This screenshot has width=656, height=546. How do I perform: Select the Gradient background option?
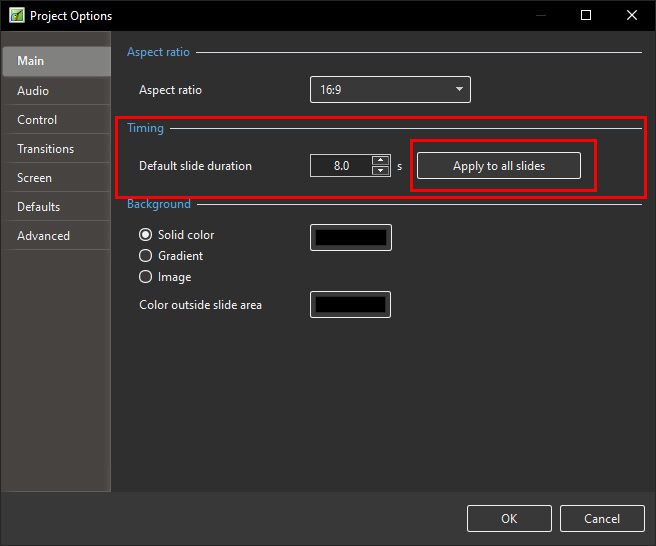point(146,256)
